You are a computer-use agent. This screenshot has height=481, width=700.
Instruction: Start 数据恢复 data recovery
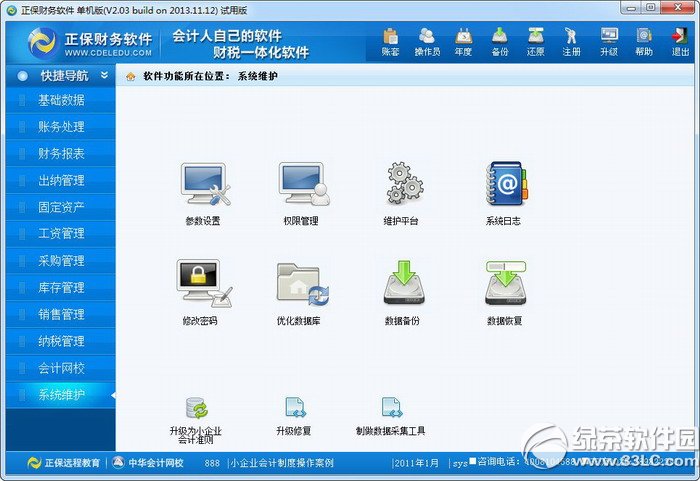pos(505,293)
